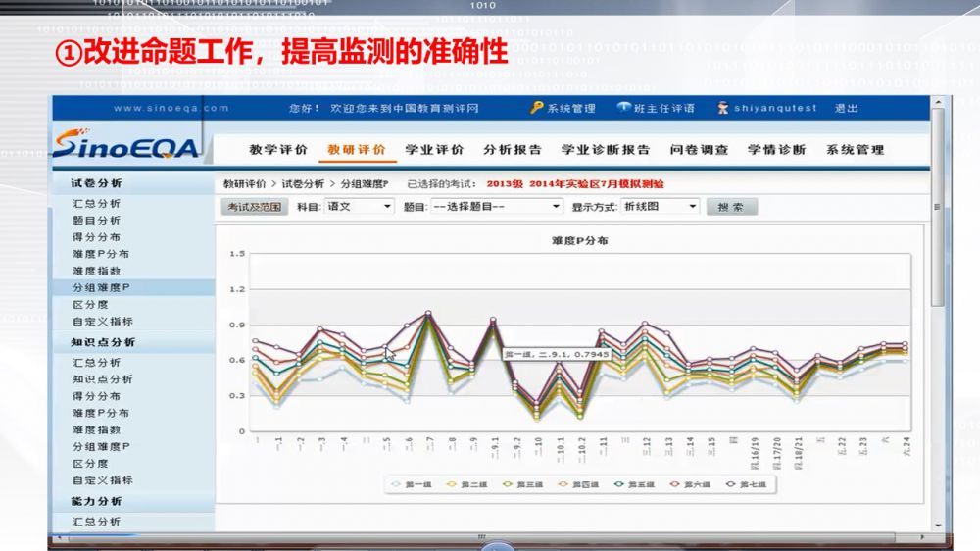Image resolution: width=980 pixels, height=551 pixels.
Task: Click the key icon beside 系统管理
Action: click(537, 108)
